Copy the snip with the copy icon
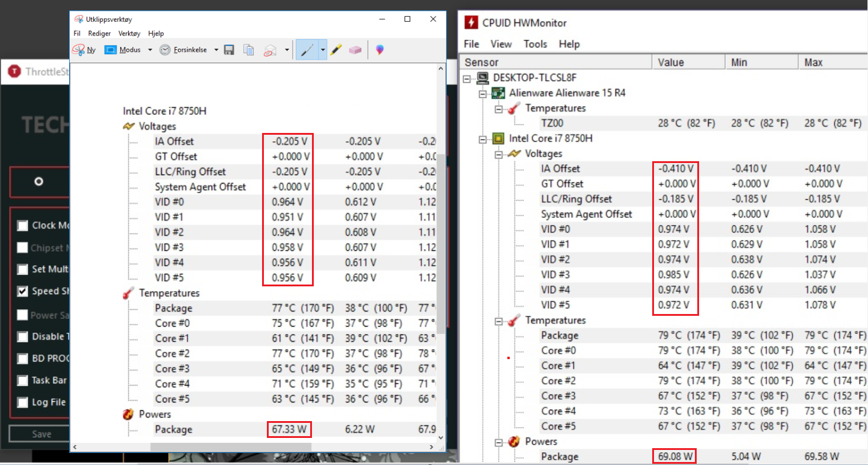The height and width of the screenshot is (465, 868). coord(248,50)
